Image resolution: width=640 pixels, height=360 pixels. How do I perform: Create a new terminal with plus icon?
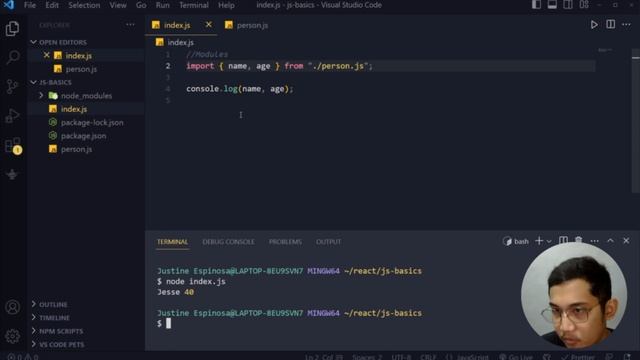coord(539,241)
